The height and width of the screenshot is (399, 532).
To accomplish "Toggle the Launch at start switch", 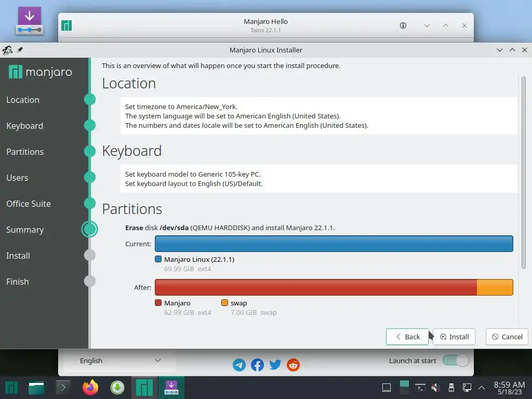I will [x=456, y=361].
